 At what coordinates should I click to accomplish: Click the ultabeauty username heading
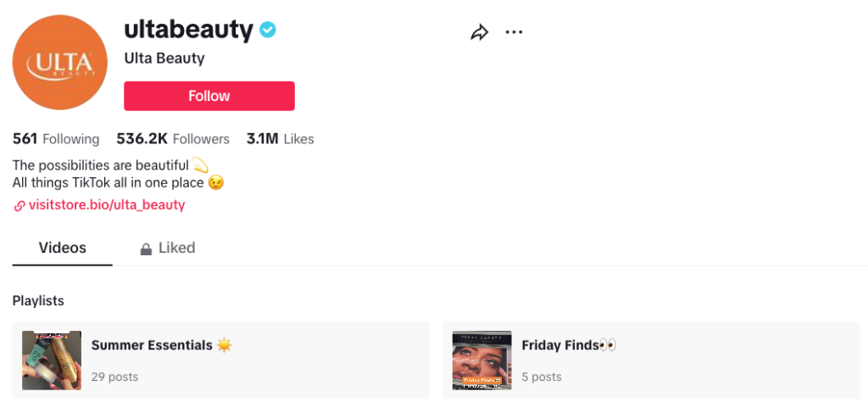click(188, 31)
